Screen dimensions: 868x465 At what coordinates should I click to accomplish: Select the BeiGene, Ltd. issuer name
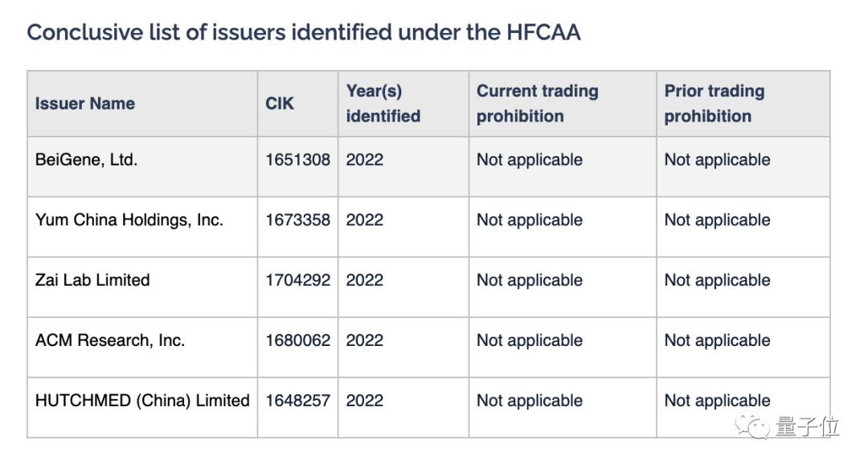86,160
